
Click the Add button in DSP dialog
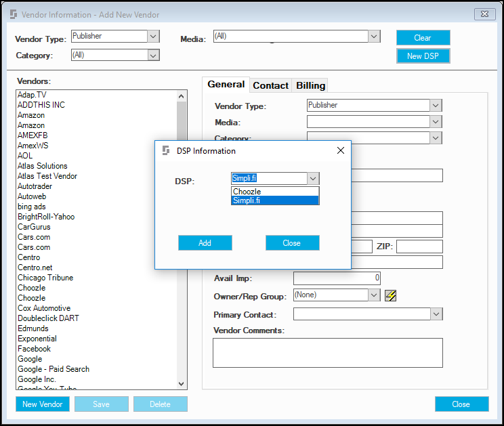coord(205,243)
